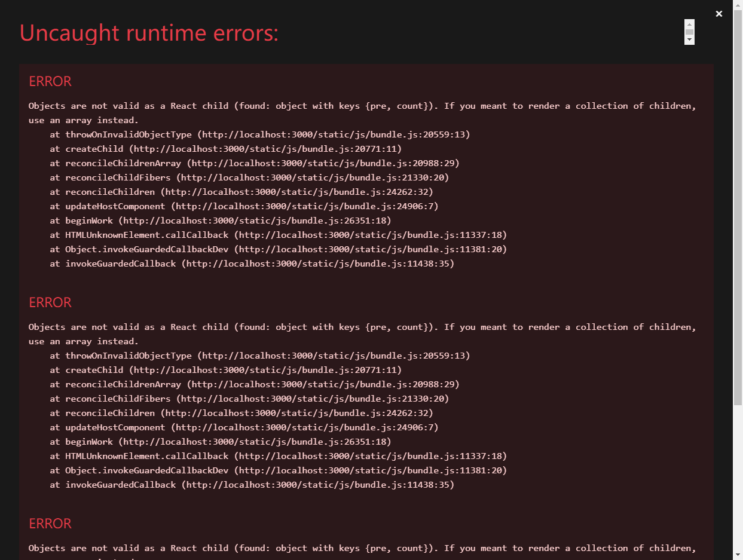Click the invokeGuardedCallback line ending the second error

252,485
